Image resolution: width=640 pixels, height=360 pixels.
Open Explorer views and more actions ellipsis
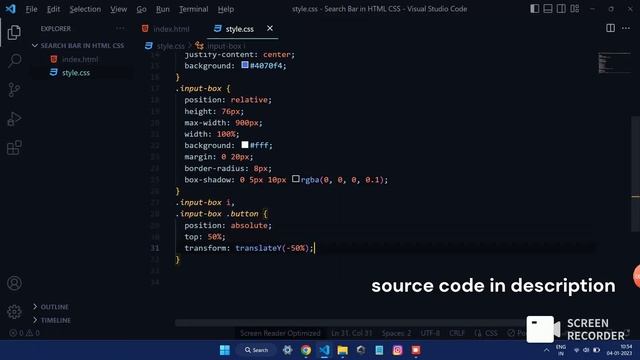click(x=120, y=28)
